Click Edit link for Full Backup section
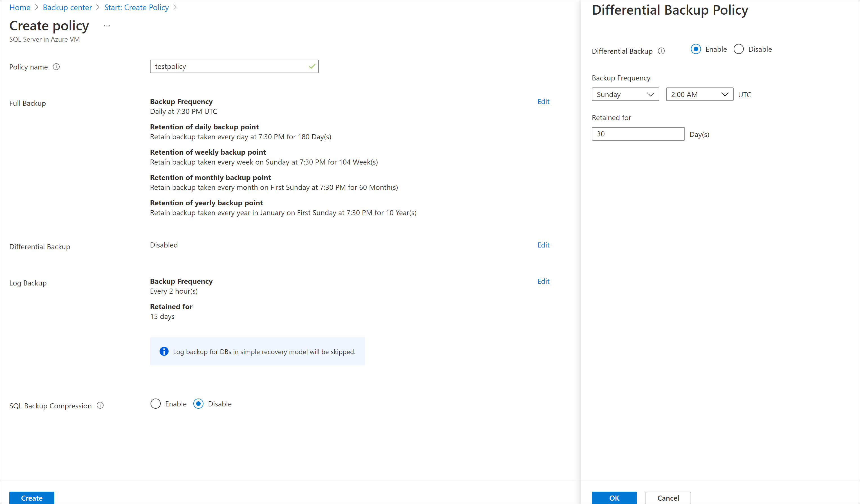The width and height of the screenshot is (860, 504). click(x=543, y=101)
